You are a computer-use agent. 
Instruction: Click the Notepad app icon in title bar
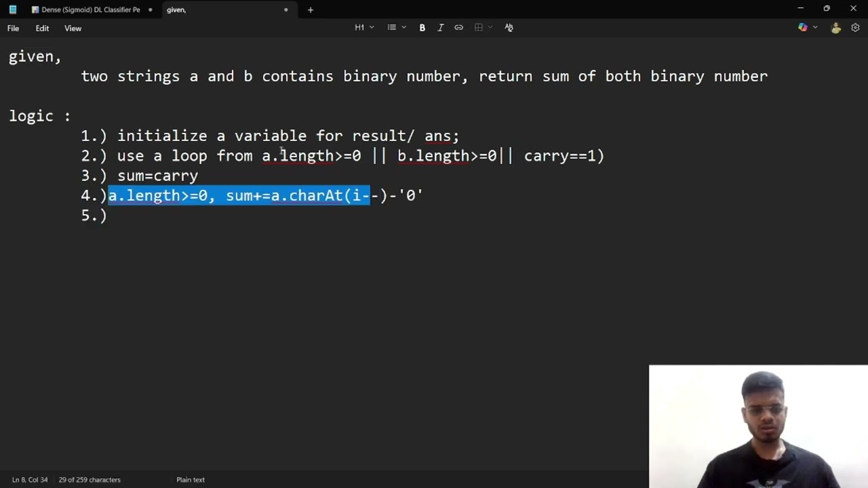click(x=12, y=9)
